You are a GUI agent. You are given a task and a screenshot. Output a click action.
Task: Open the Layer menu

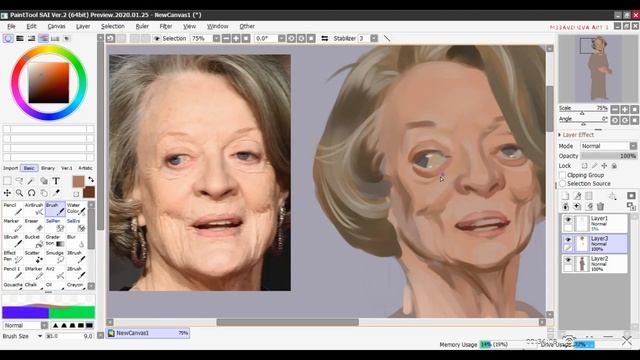[x=83, y=26]
